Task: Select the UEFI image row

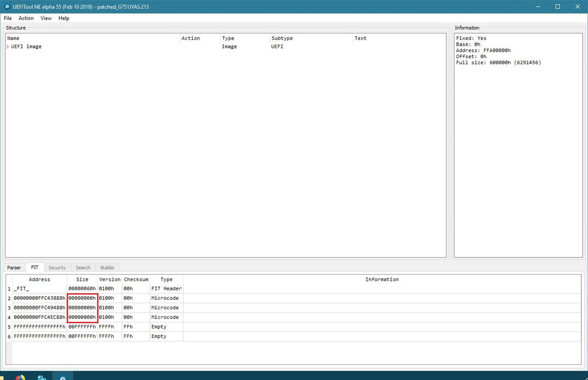Action: pyautogui.click(x=226, y=47)
